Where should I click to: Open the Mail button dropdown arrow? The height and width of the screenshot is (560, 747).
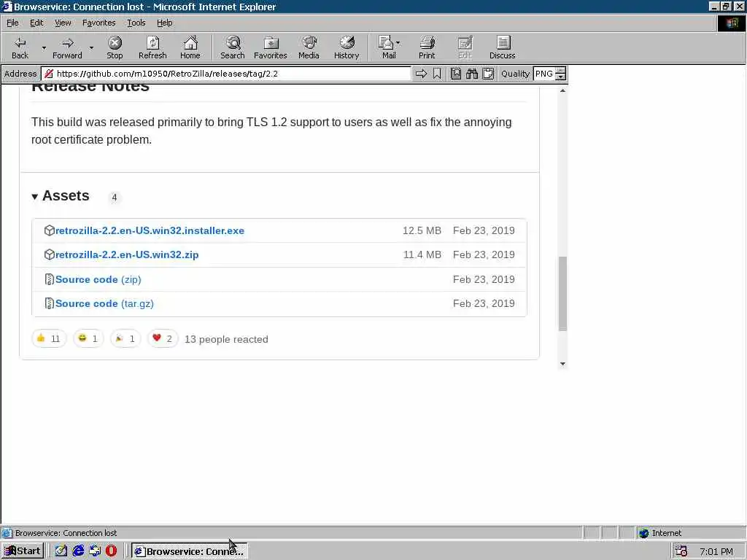[x=398, y=43]
